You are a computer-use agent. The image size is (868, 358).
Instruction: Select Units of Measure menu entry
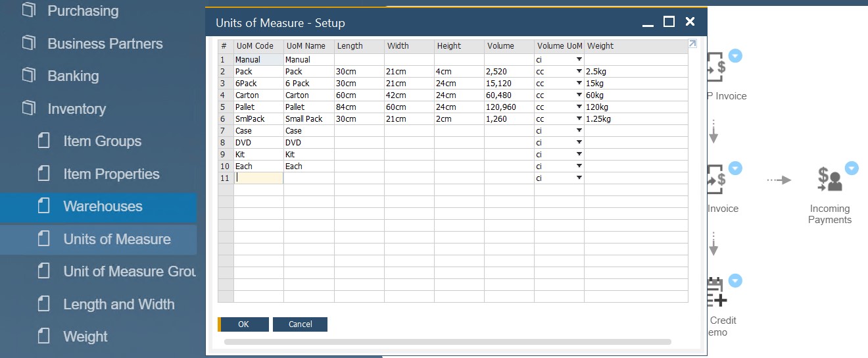pos(117,239)
